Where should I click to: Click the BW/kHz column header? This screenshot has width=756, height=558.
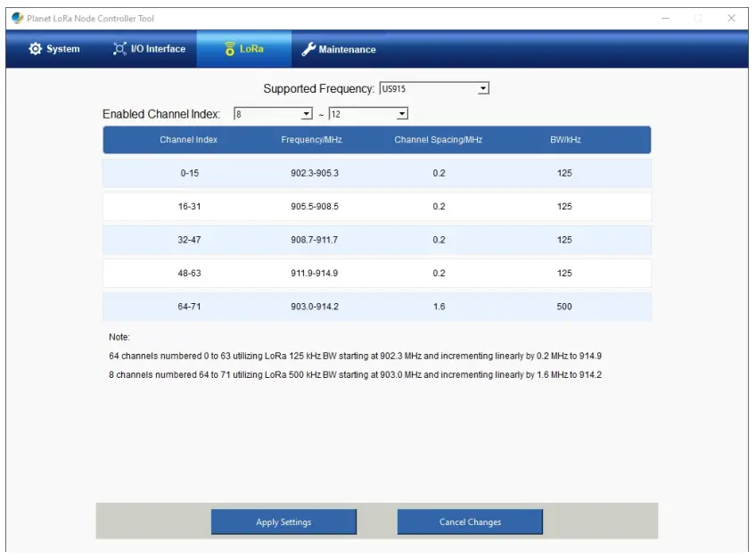565,140
